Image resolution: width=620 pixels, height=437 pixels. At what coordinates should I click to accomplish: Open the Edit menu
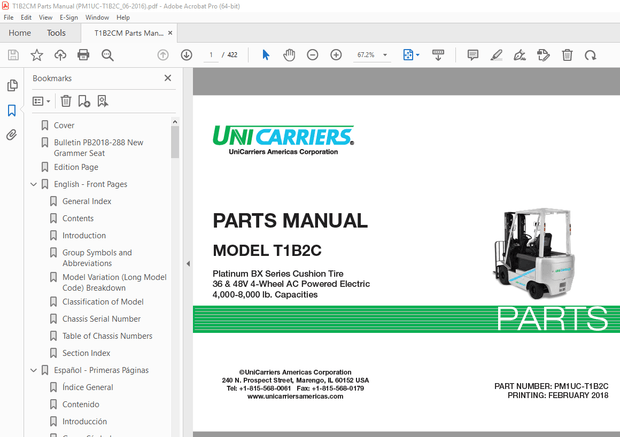[x=26, y=17]
